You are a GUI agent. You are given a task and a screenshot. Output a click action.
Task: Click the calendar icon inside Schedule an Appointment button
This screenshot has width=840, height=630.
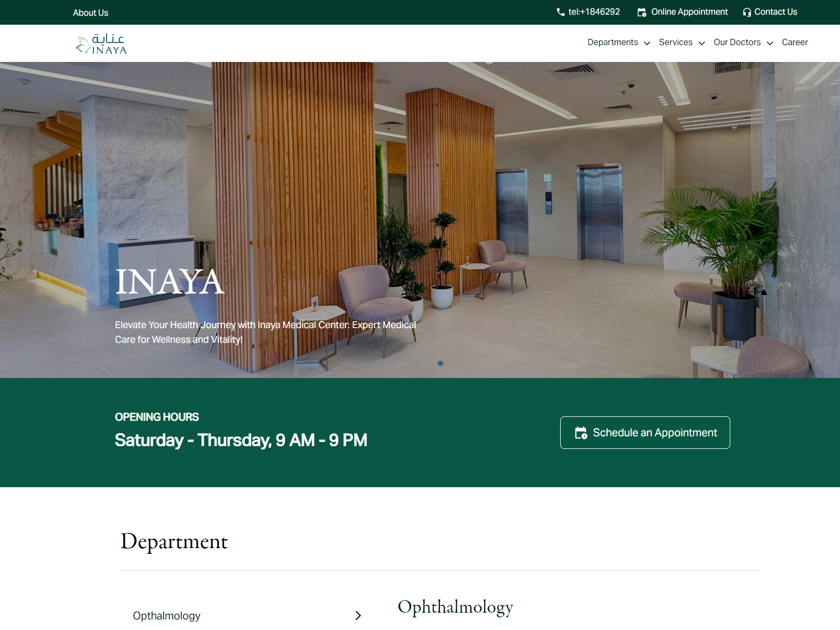[580, 433]
